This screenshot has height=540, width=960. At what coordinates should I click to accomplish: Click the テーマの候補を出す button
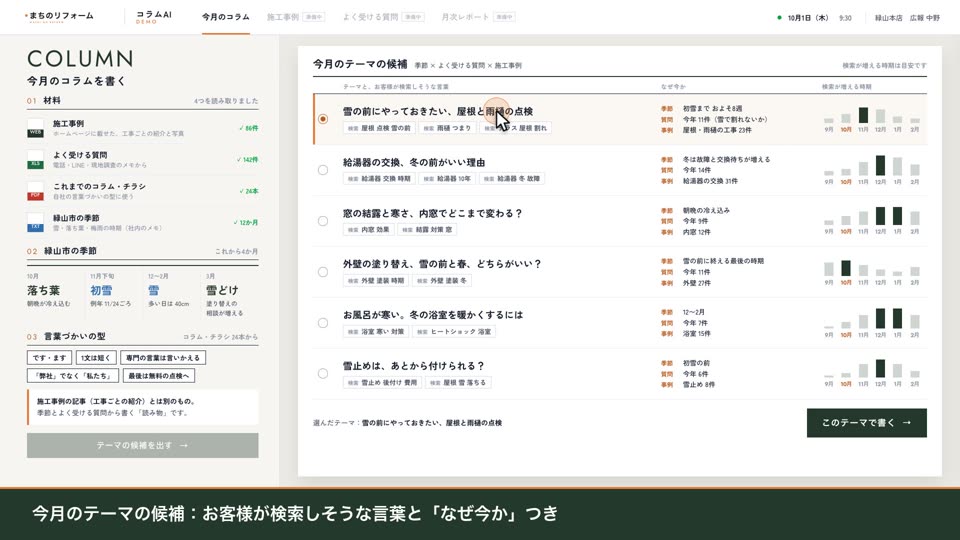(143, 446)
